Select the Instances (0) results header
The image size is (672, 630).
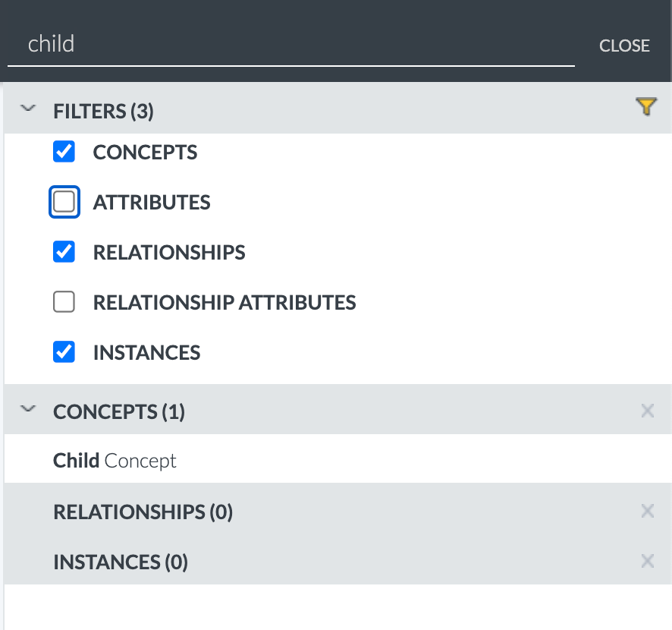[338, 562]
